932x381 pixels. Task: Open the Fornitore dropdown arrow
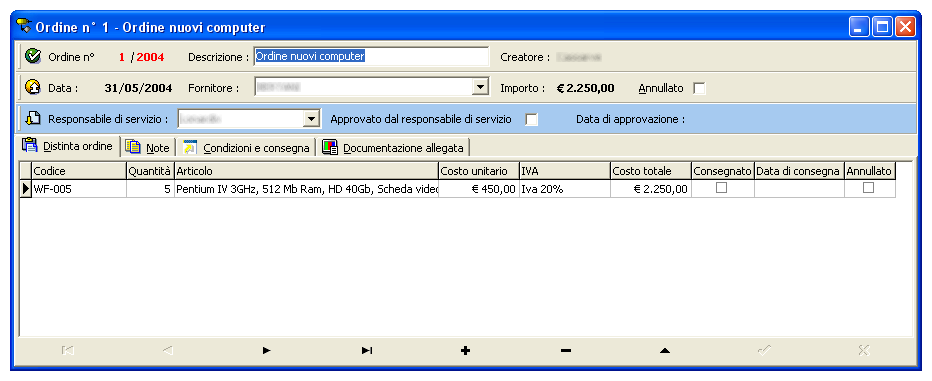[480, 87]
